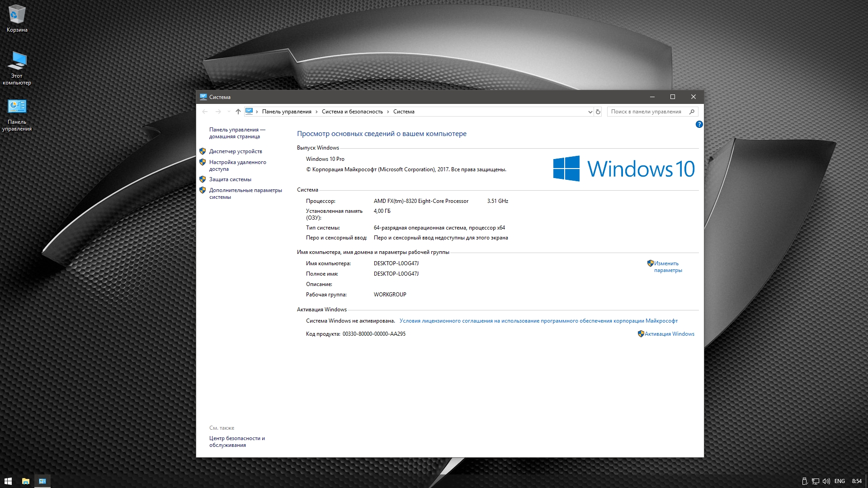Screen dimensions: 868x488
Task: Click the Активация Windows link
Action: pyautogui.click(x=669, y=334)
